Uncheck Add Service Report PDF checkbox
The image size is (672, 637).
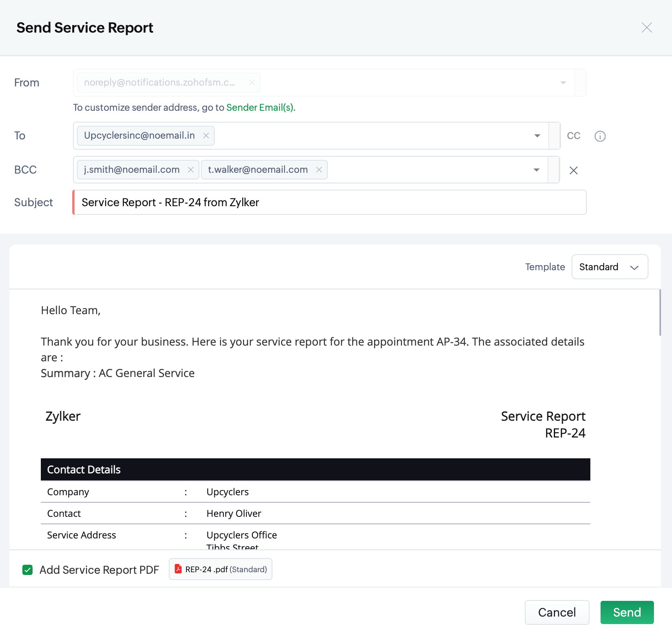coord(27,570)
